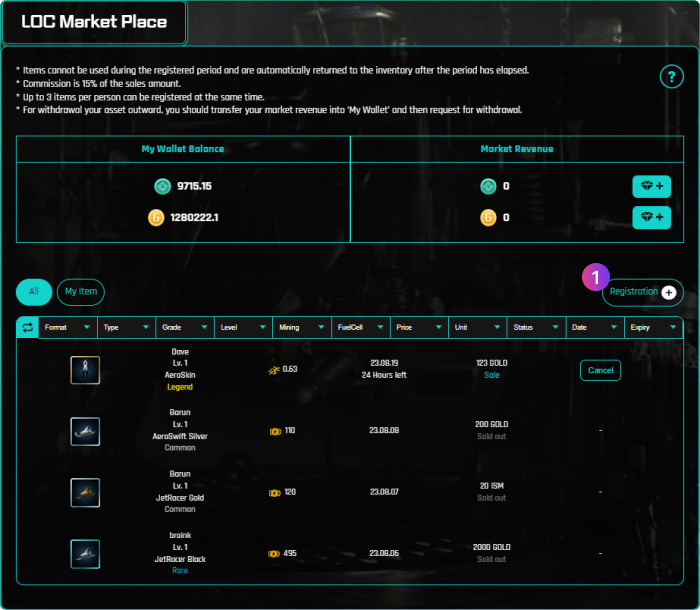
Task: Open the Level column filter dropdown
Action: 262,327
